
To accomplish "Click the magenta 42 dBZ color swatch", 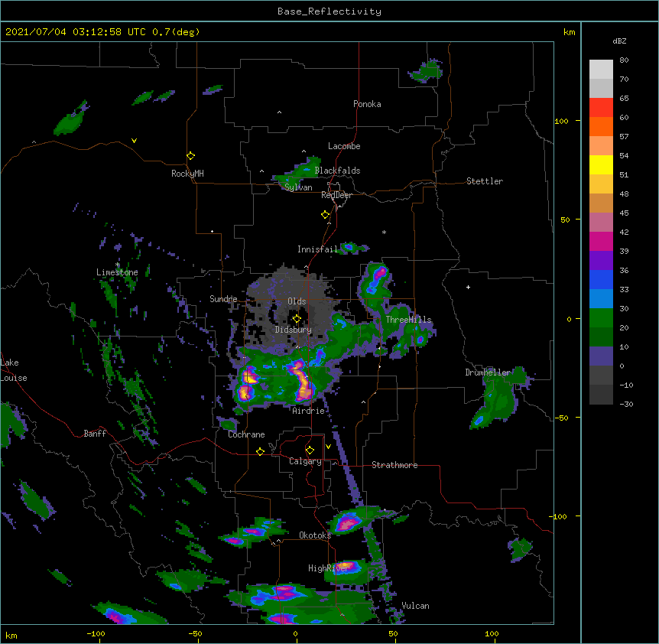I will click(x=601, y=241).
